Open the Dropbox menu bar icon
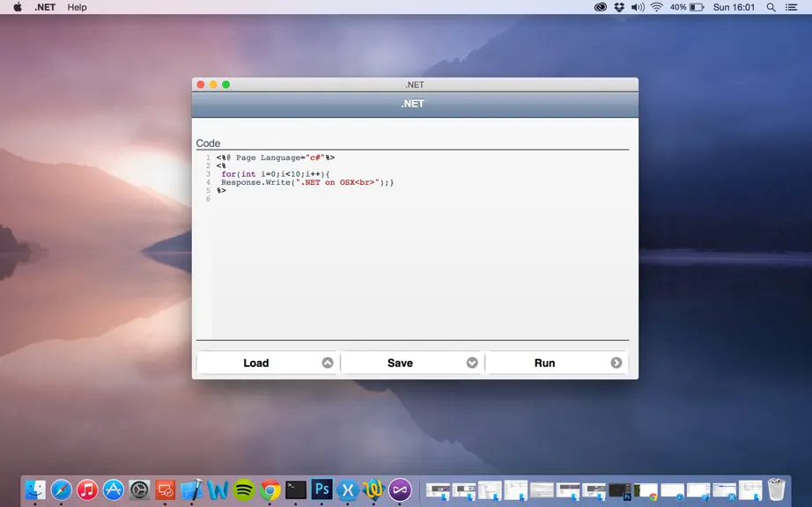812x507 pixels. tap(619, 7)
